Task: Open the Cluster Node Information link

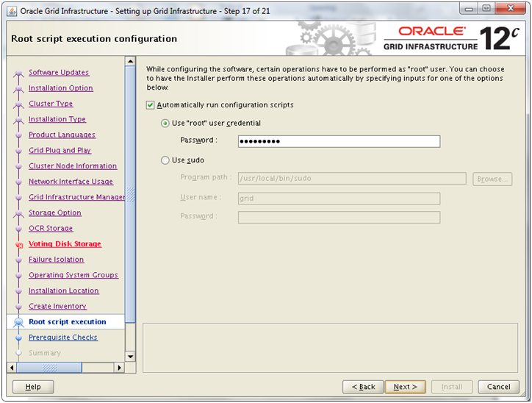Action: (x=73, y=166)
